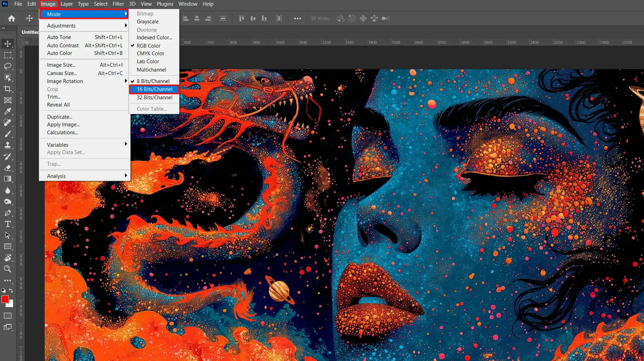The height and width of the screenshot is (361, 644).
Task: Select the Horizontal Type tool
Action: 8,224
